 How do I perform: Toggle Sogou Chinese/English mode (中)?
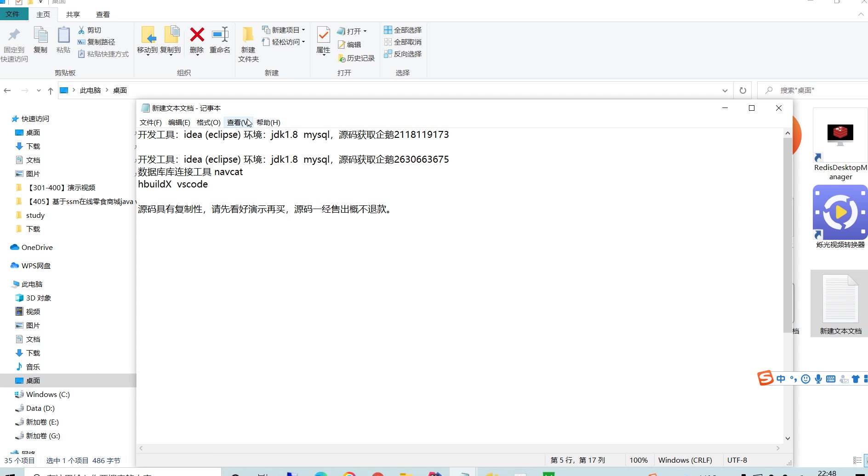781,379
